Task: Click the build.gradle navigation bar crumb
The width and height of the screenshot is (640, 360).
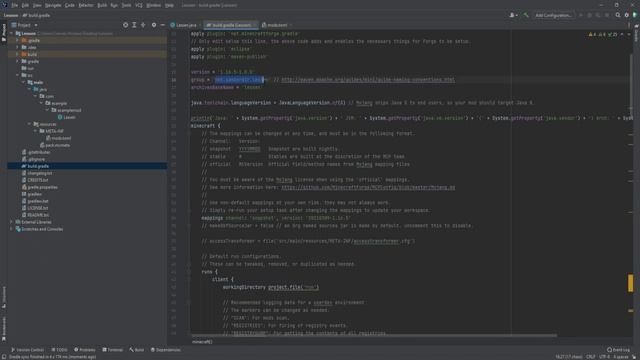Action: click(x=36, y=15)
